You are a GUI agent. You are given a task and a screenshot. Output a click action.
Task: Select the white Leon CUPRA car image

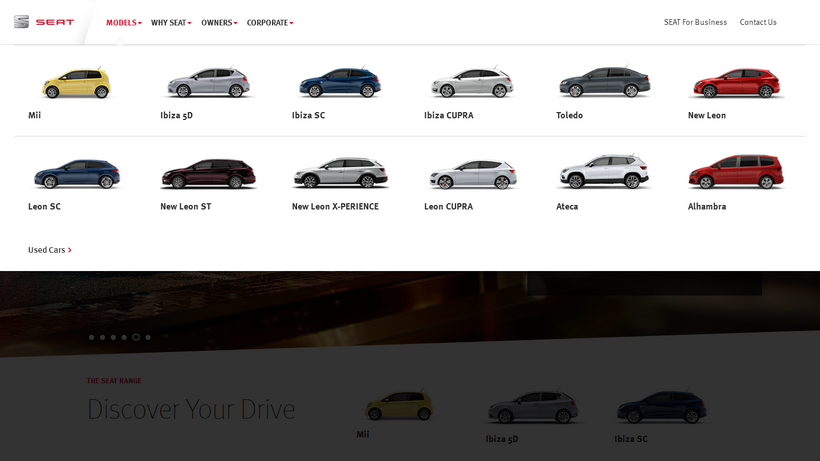tap(472, 174)
